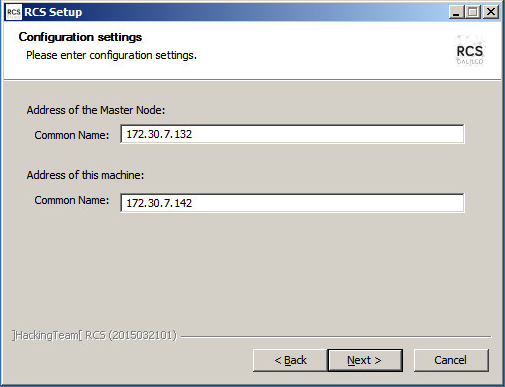Image resolution: width=505 pixels, height=387 pixels.
Task: Click the 'Address of this machine' label
Action: pos(85,175)
